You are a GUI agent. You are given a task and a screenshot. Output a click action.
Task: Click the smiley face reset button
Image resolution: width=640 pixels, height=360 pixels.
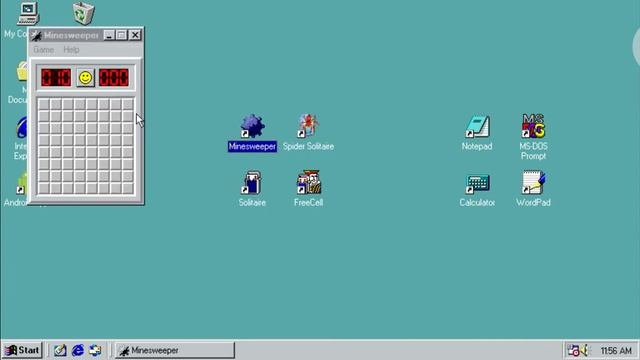click(x=85, y=78)
